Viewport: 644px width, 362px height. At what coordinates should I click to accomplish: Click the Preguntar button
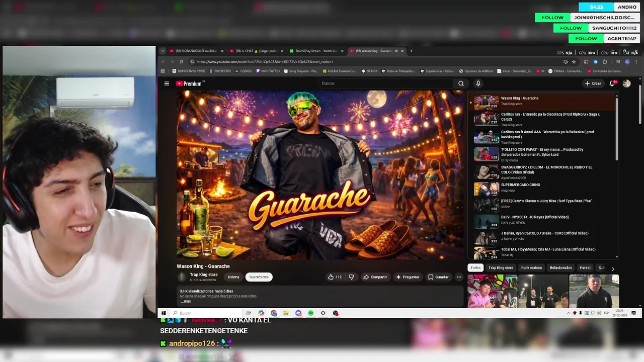click(408, 277)
